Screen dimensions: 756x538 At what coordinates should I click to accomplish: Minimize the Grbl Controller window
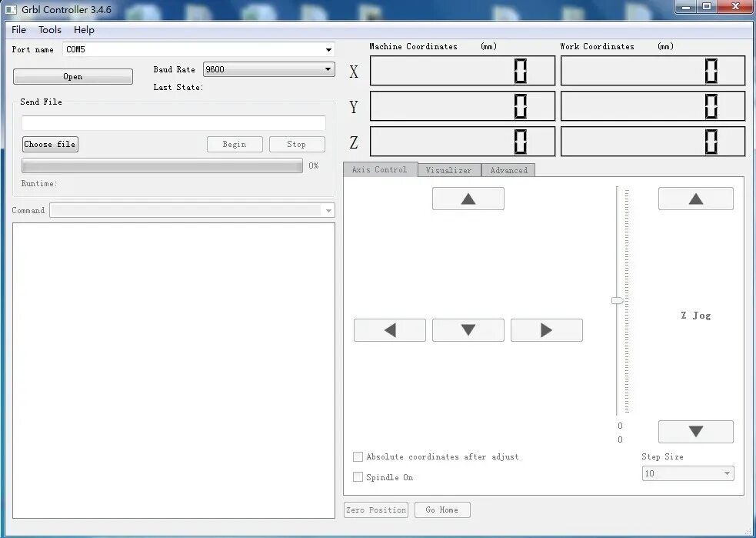click(x=685, y=7)
